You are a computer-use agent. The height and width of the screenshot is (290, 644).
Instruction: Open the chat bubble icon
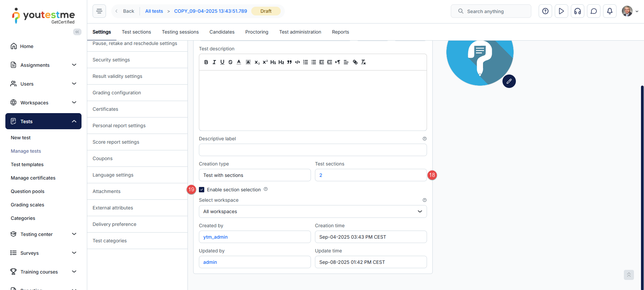pos(593,11)
